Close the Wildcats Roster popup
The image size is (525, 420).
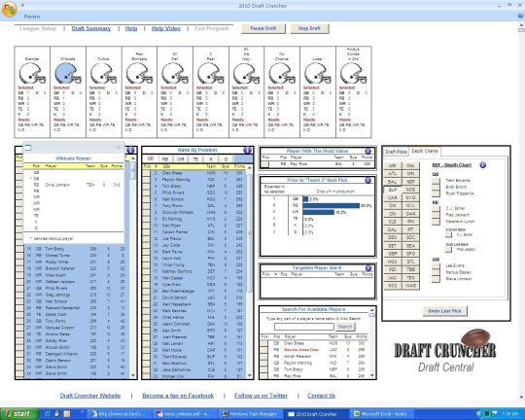click(119, 148)
